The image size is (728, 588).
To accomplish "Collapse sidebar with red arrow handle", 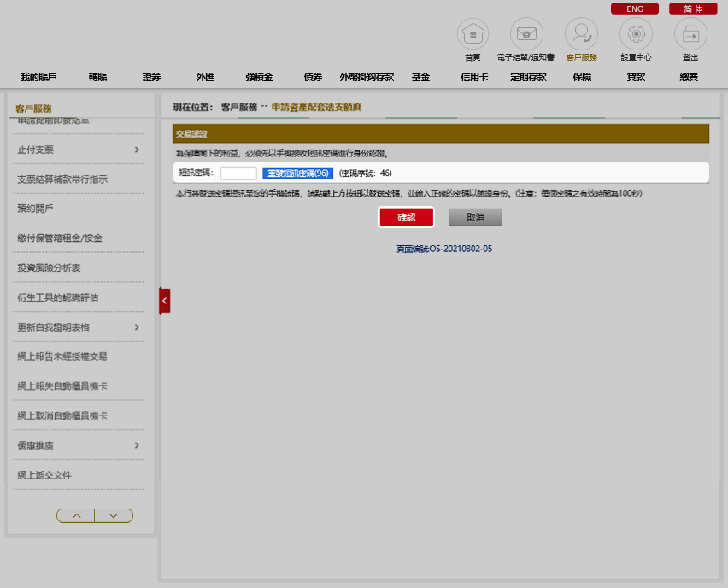I will (164, 301).
